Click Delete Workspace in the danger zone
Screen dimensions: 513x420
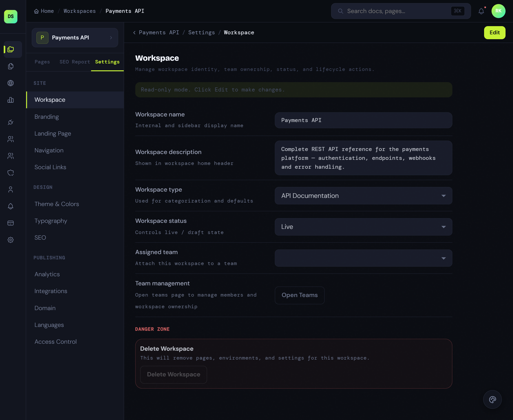click(x=173, y=374)
